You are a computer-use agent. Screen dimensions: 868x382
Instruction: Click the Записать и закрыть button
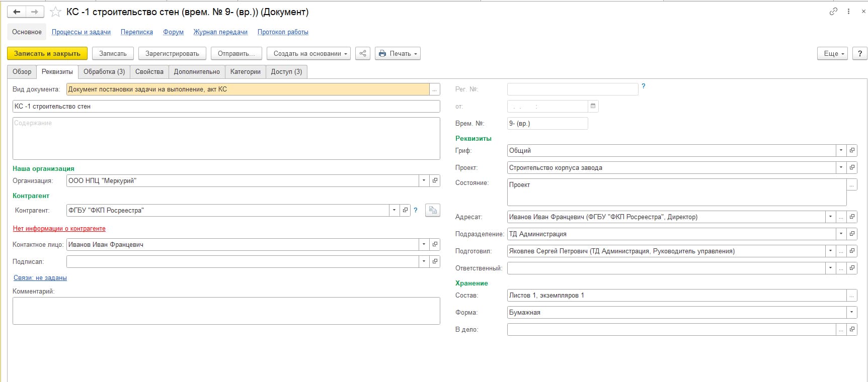click(47, 53)
